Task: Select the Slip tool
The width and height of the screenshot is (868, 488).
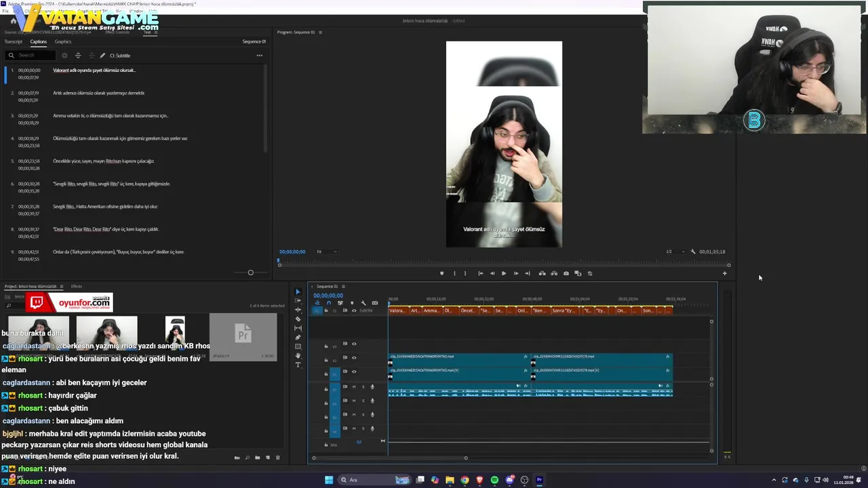Action: pyautogui.click(x=298, y=328)
